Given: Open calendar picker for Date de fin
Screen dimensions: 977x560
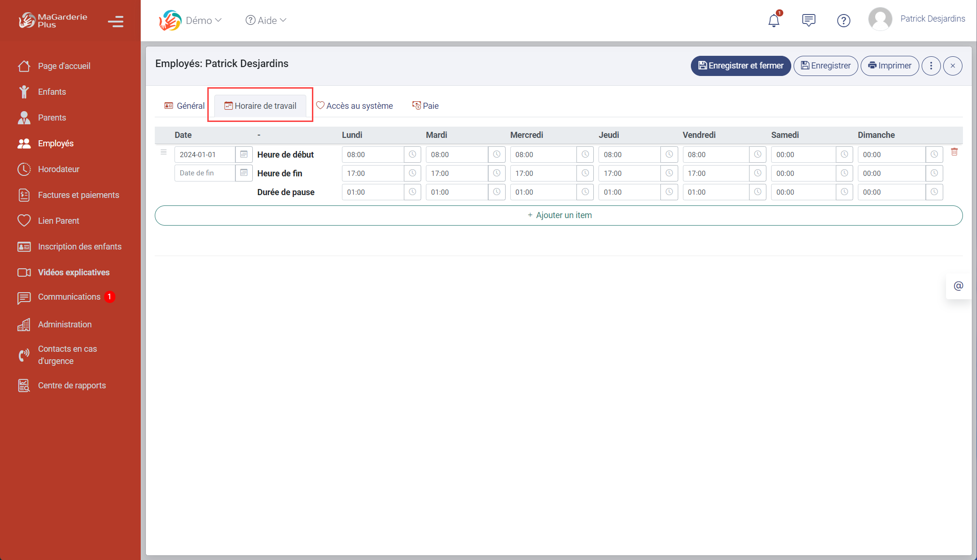Looking at the screenshot, I should [x=244, y=173].
